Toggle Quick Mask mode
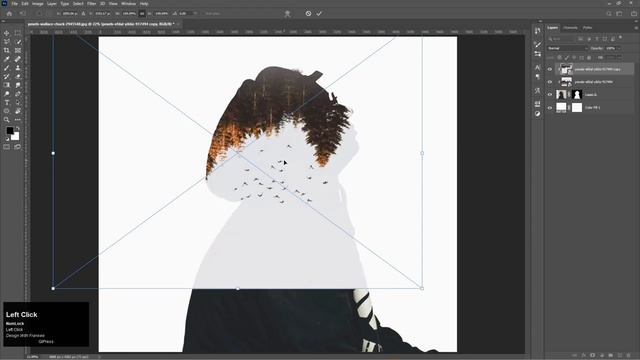The width and height of the screenshot is (640, 360). pyautogui.click(x=7, y=147)
